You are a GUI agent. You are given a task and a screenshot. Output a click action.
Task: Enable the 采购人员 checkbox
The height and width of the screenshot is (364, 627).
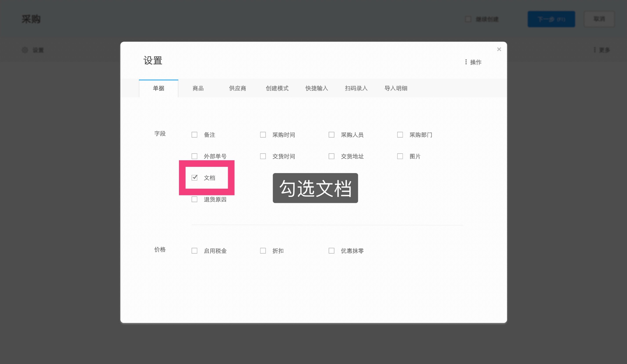click(x=331, y=134)
